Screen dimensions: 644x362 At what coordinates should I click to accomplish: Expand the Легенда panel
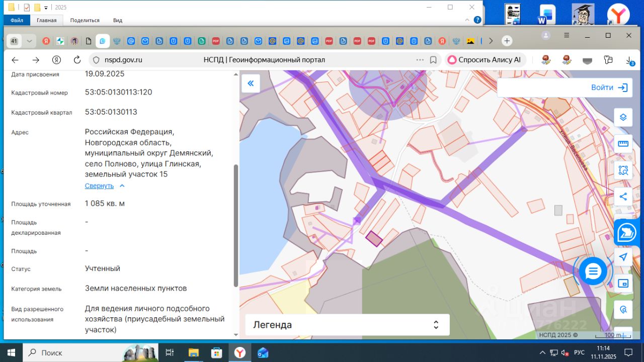tap(347, 325)
